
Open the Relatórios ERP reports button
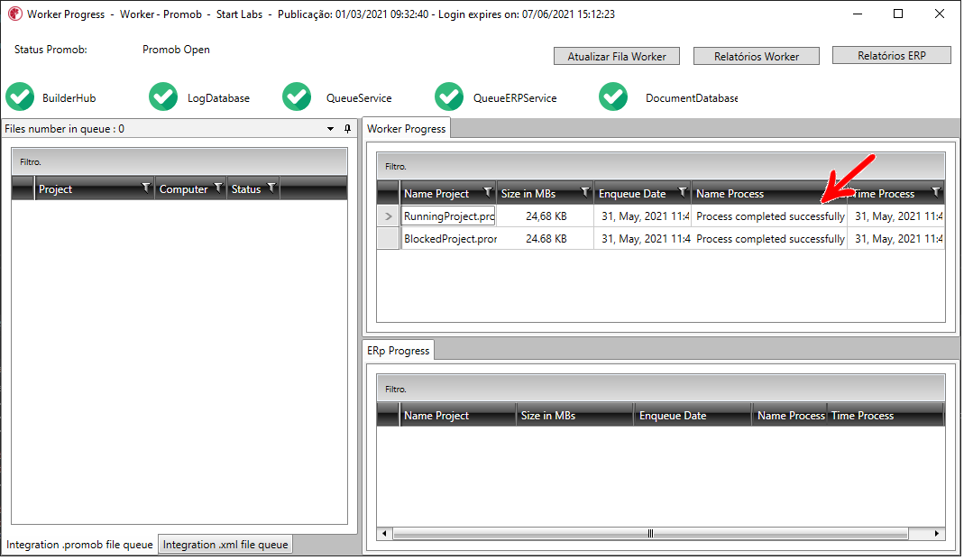point(892,55)
